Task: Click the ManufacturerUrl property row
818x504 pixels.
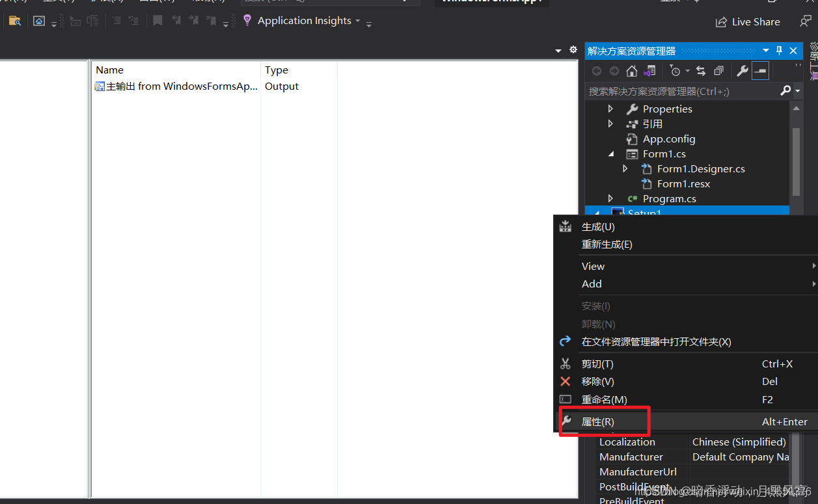Action: coord(694,471)
